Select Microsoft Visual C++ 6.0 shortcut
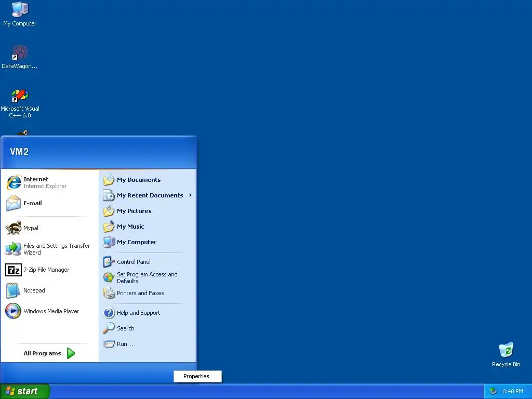 (20, 103)
